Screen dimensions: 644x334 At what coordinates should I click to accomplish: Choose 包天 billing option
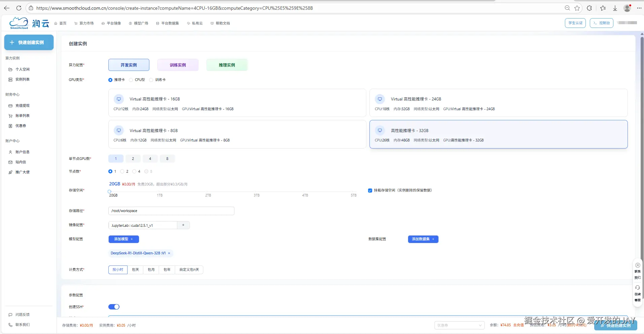[x=136, y=270]
